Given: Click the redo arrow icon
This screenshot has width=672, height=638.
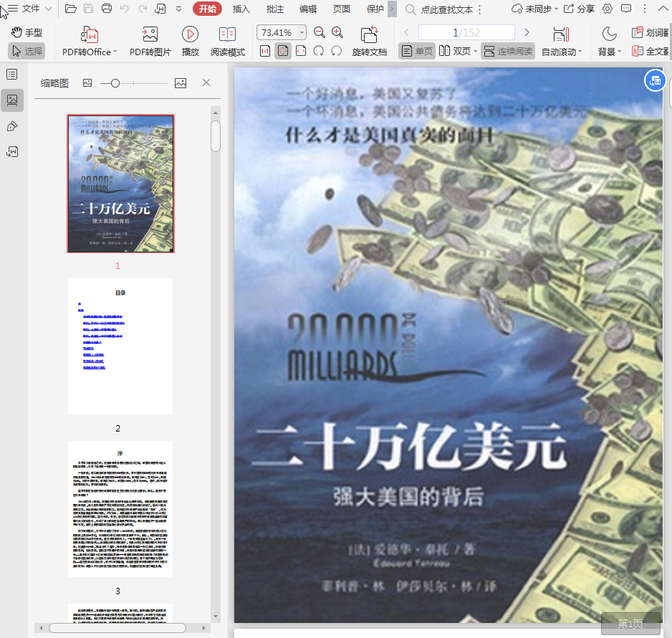Looking at the screenshot, I should (x=143, y=9).
